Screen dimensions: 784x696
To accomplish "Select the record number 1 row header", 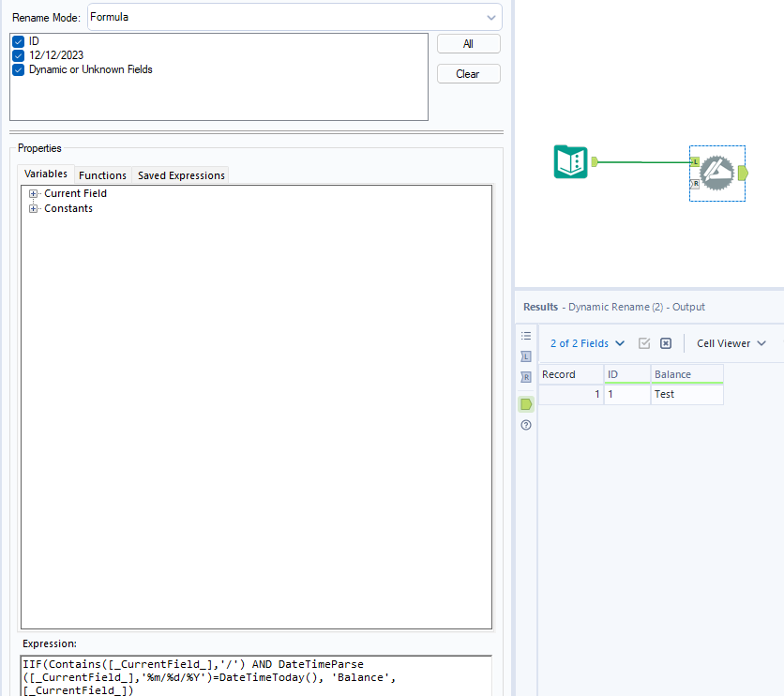I will pyautogui.click(x=571, y=394).
